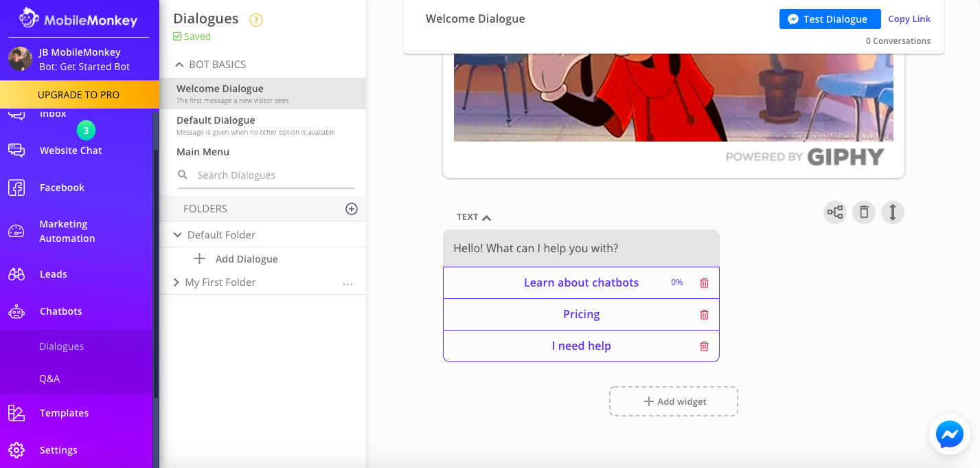Remove the Pricing option via its trash icon
Image resolution: width=980 pixels, height=468 pixels.
[x=703, y=314]
